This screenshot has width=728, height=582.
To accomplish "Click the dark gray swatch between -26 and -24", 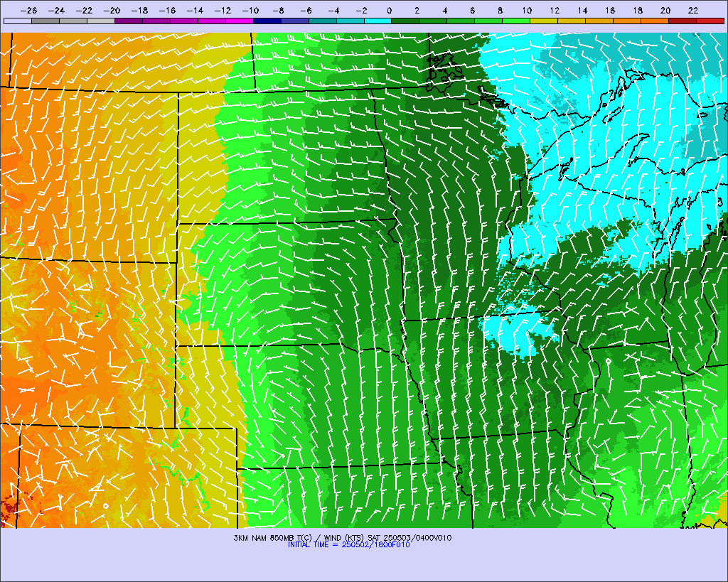I will tap(45, 21).
